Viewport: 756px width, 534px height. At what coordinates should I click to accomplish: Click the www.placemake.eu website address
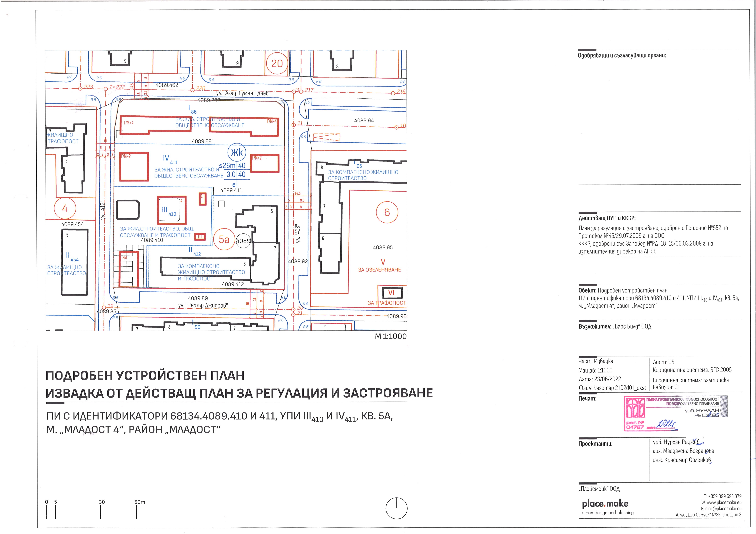[x=724, y=502]
